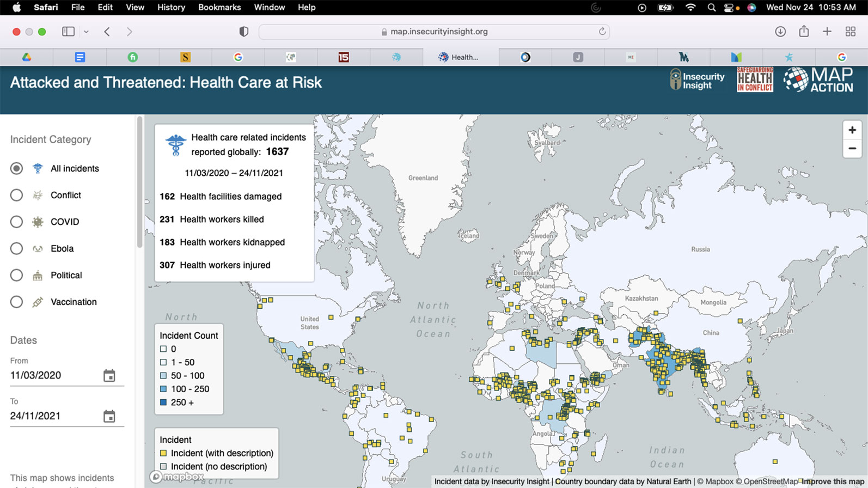Choose the Vaccination incident category
Screen dimensions: 868x488
click(x=16, y=302)
